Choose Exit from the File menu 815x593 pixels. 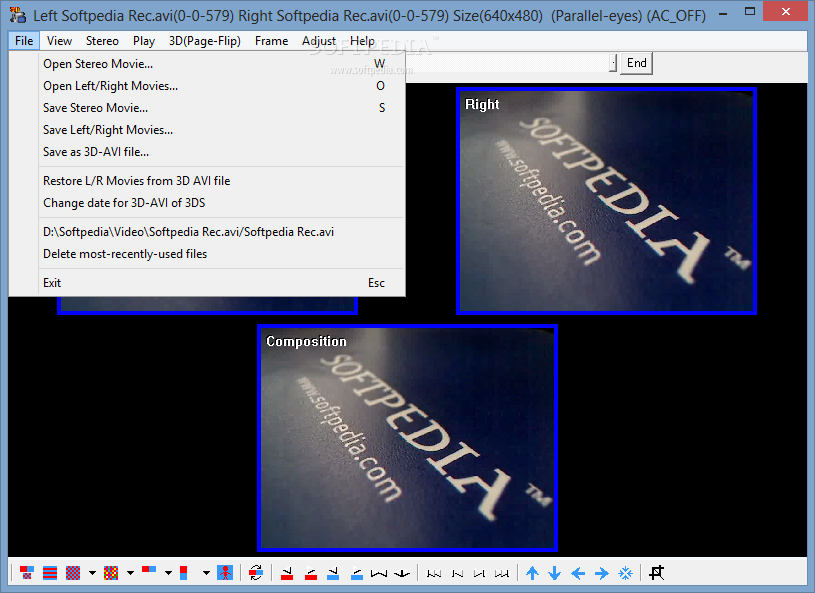pos(207,283)
